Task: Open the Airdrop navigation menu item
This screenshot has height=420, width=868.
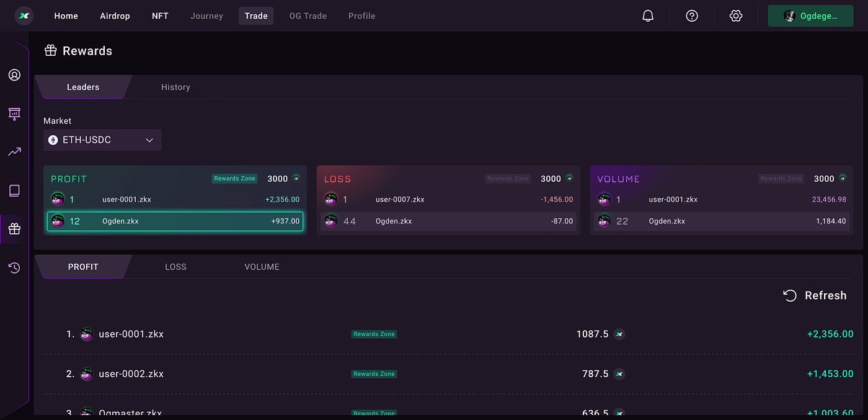Action: pyautogui.click(x=115, y=16)
